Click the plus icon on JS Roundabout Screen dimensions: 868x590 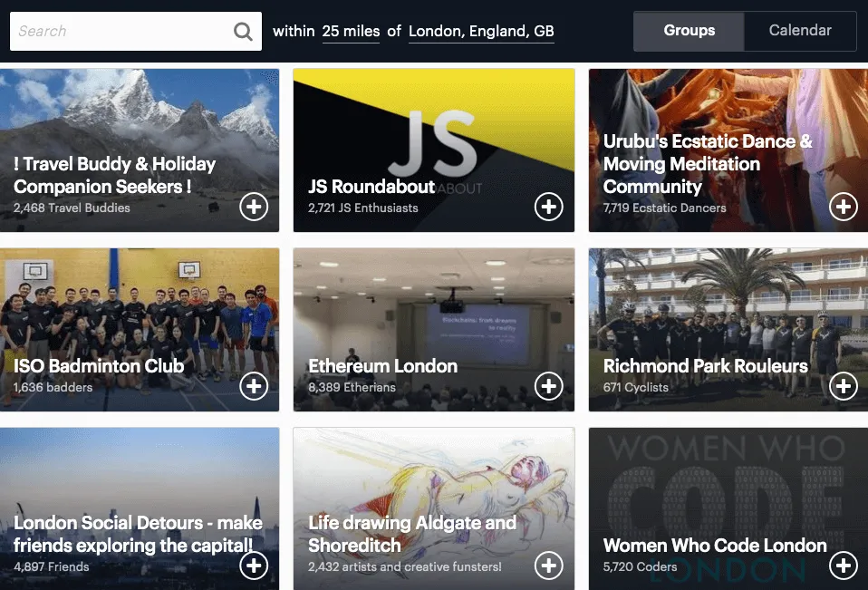coord(548,207)
